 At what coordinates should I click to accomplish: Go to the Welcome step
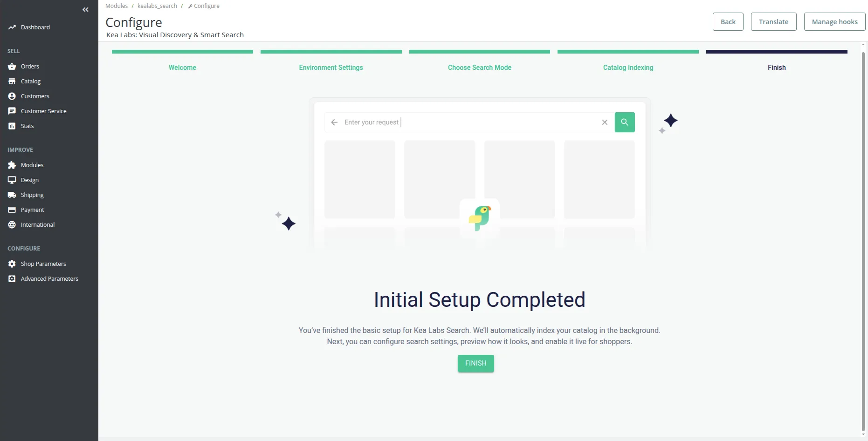pyautogui.click(x=182, y=68)
